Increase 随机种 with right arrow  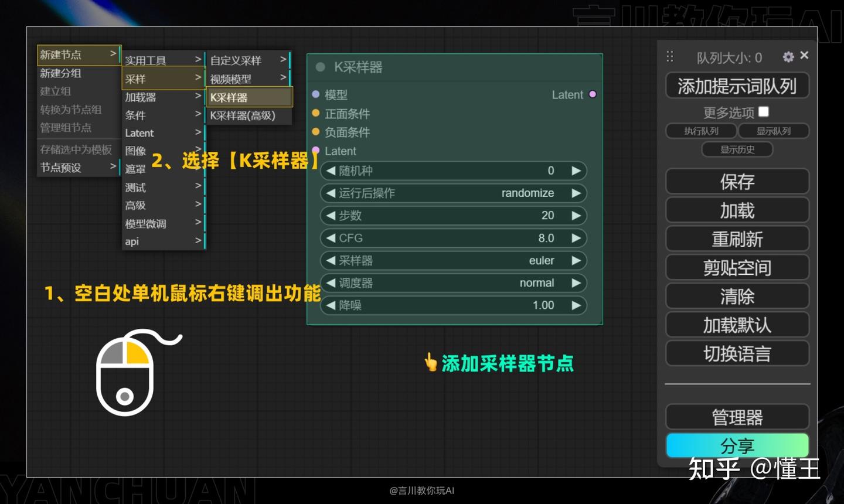click(x=576, y=171)
